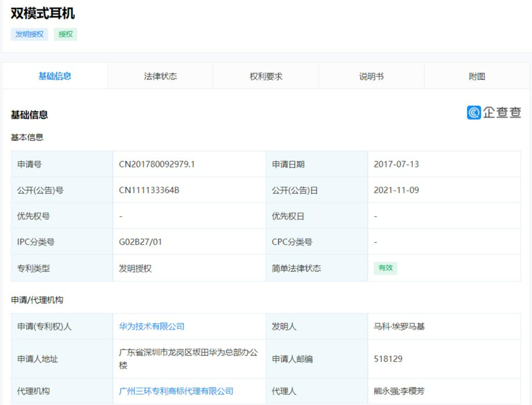Select the application number CN201780092979.1
532x405 pixels.
coord(159,163)
